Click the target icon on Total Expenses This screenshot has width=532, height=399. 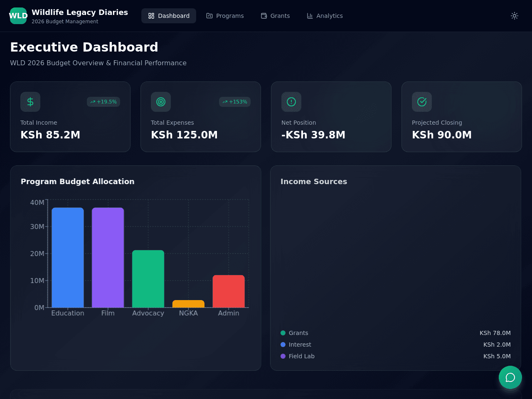tap(161, 102)
